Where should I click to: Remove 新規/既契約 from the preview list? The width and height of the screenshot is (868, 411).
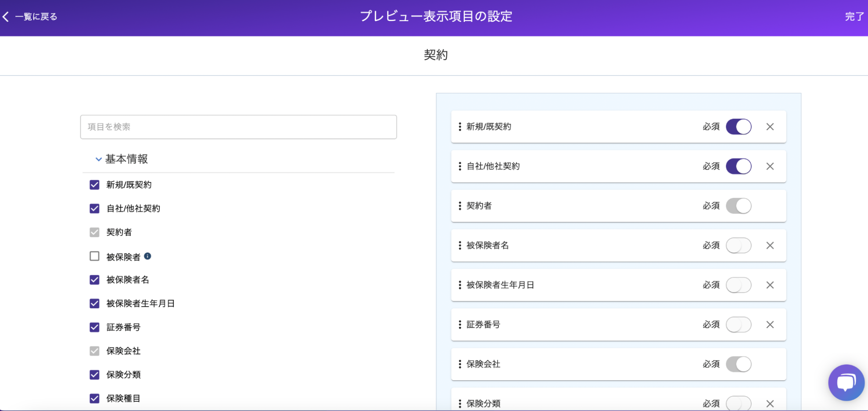click(x=770, y=127)
